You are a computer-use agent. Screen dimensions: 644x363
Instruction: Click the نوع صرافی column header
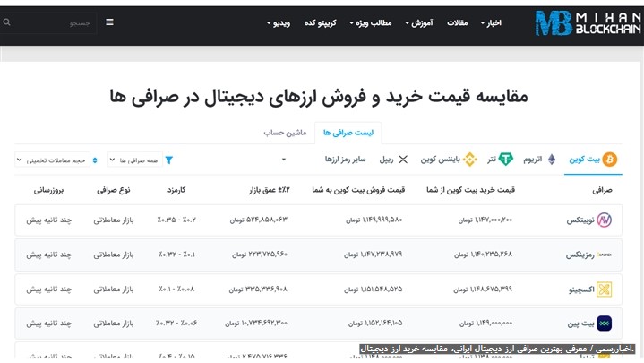tap(114, 190)
